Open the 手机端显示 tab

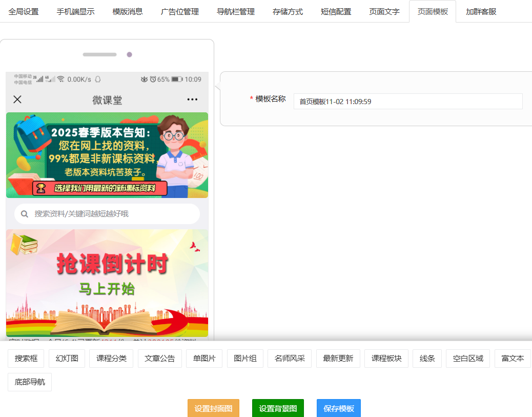[x=75, y=11]
